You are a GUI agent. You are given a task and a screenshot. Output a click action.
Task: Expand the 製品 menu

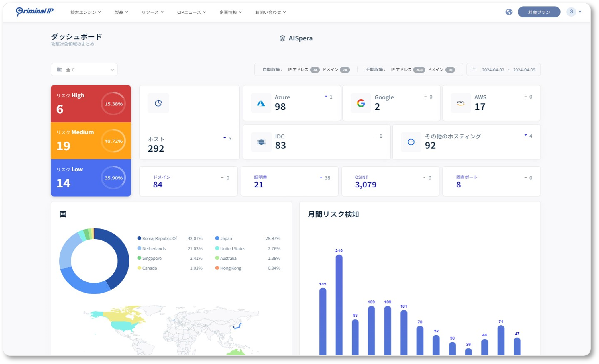coord(121,12)
